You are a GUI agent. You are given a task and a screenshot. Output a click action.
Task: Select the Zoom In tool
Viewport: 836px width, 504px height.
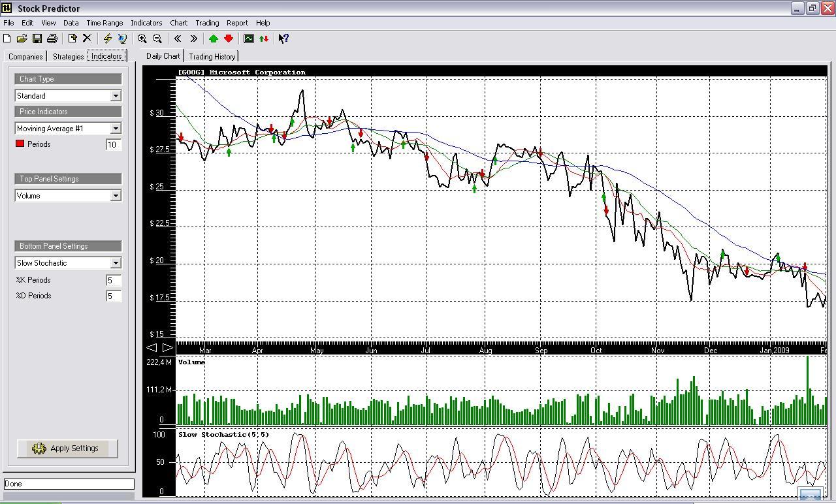(x=142, y=39)
